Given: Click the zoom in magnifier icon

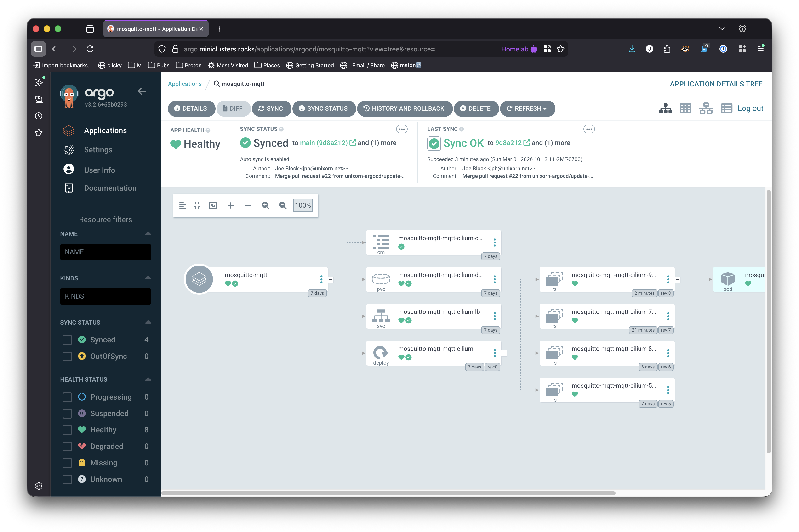Looking at the screenshot, I should click(265, 205).
